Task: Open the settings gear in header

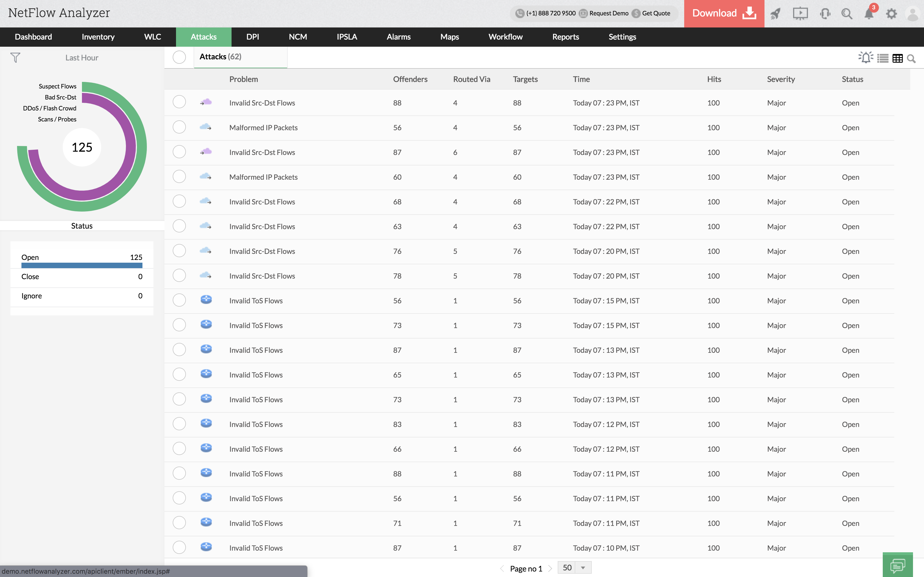Action: [x=891, y=14]
